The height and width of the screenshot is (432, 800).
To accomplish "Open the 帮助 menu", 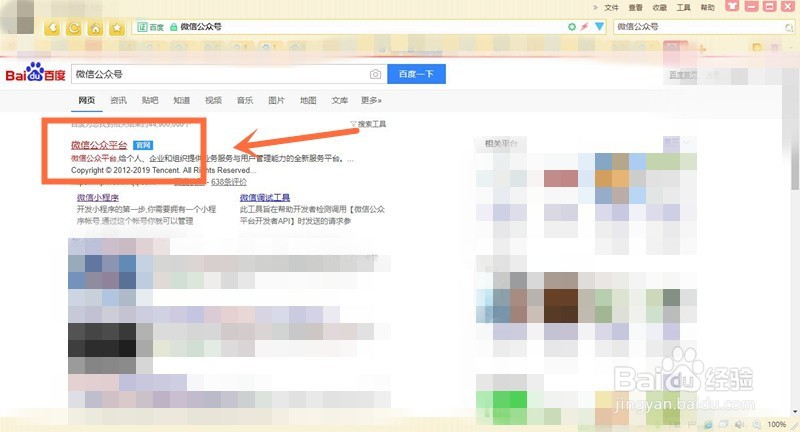I will click(707, 8).
